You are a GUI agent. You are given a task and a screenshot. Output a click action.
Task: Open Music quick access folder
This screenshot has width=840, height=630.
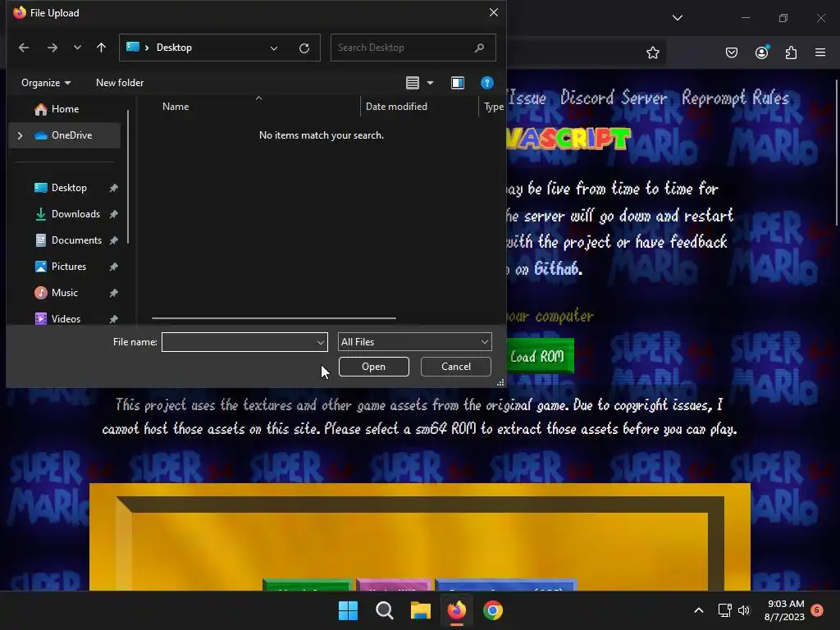65,293
